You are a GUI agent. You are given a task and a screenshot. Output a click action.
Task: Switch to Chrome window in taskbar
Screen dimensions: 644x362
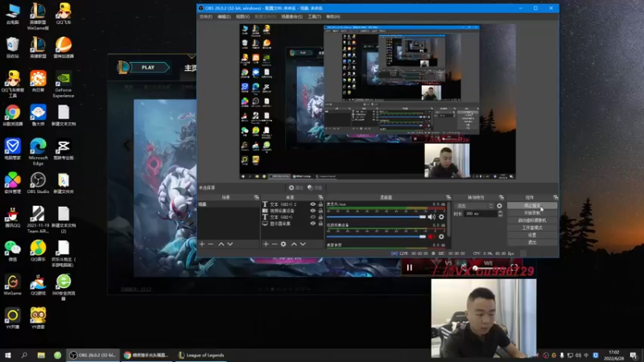tap(147, 355)
